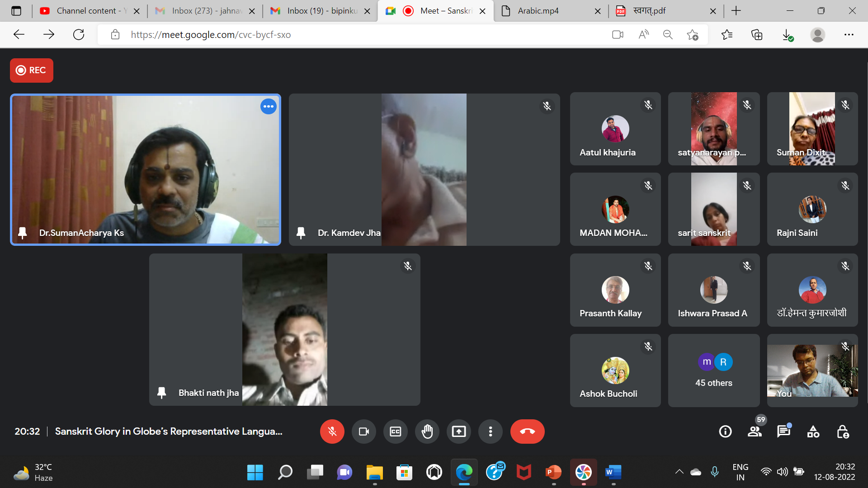Open the three-dot more options menu

coord(490,432)
